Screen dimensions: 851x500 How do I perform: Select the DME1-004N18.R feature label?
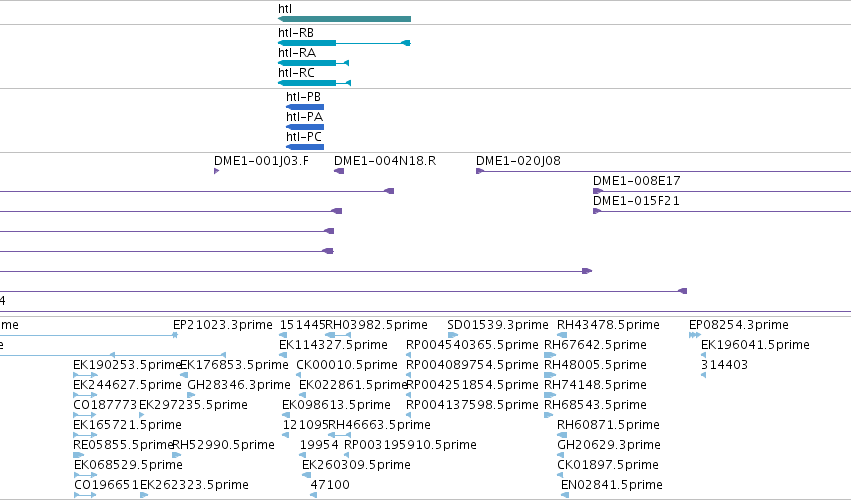(385, 161)
